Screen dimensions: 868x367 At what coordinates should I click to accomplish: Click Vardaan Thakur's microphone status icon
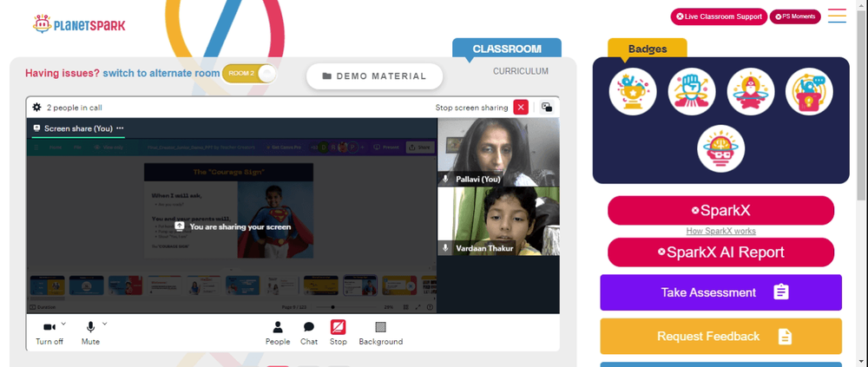point(445,248)
